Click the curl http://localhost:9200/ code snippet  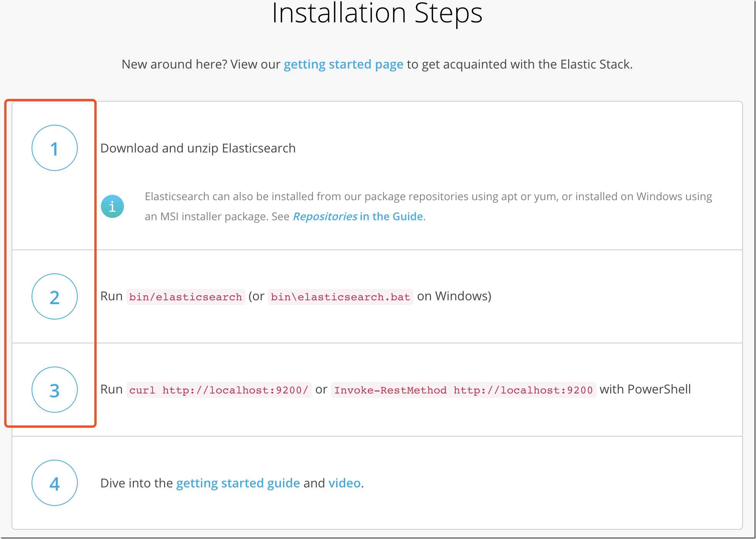[x=219, y=390]
